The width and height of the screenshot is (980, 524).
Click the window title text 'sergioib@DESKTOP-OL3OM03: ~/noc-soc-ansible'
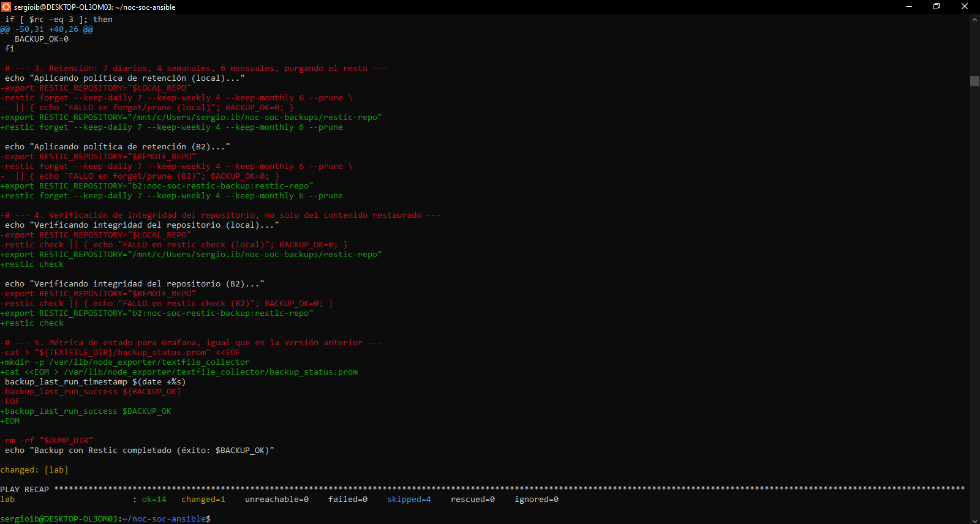click(95, 7)
